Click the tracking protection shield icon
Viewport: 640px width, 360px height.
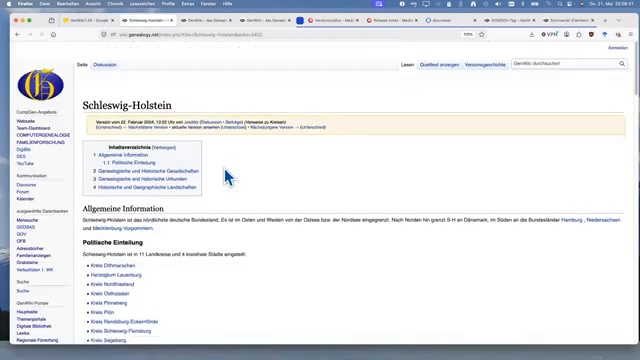tap(104, 35)
